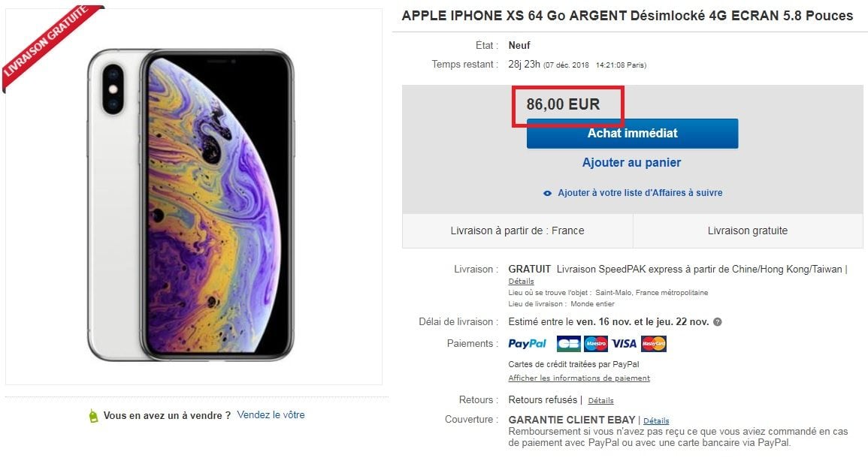The image size is (868, 467).
Task: Click the eye icon next to watch list
Action: [548, 193]
